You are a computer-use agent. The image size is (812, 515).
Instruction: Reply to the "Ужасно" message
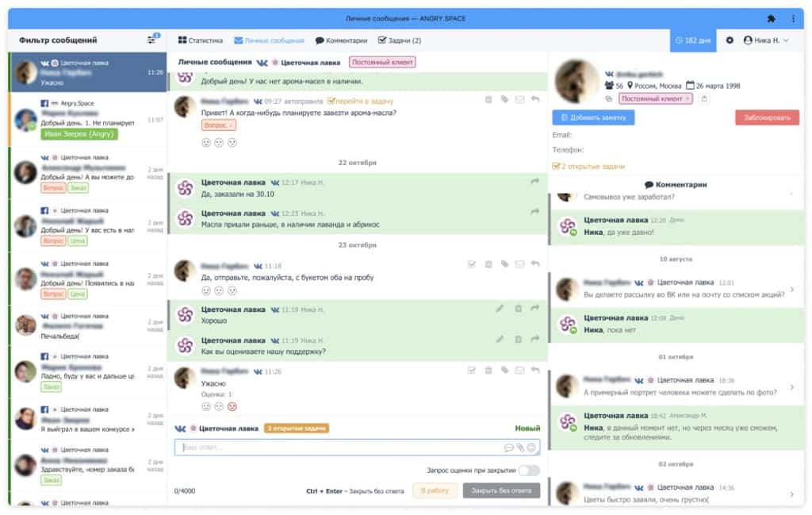(535, 371)
